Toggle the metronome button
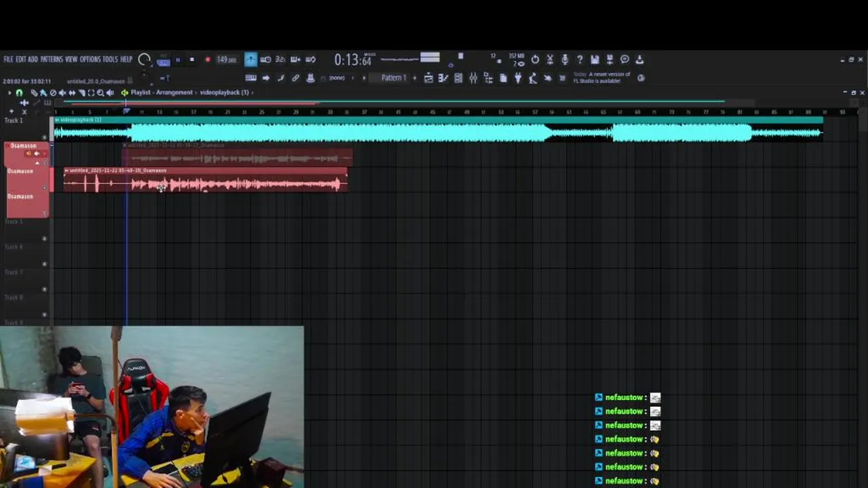Viewport: 868px width, 488px height. 251,60
